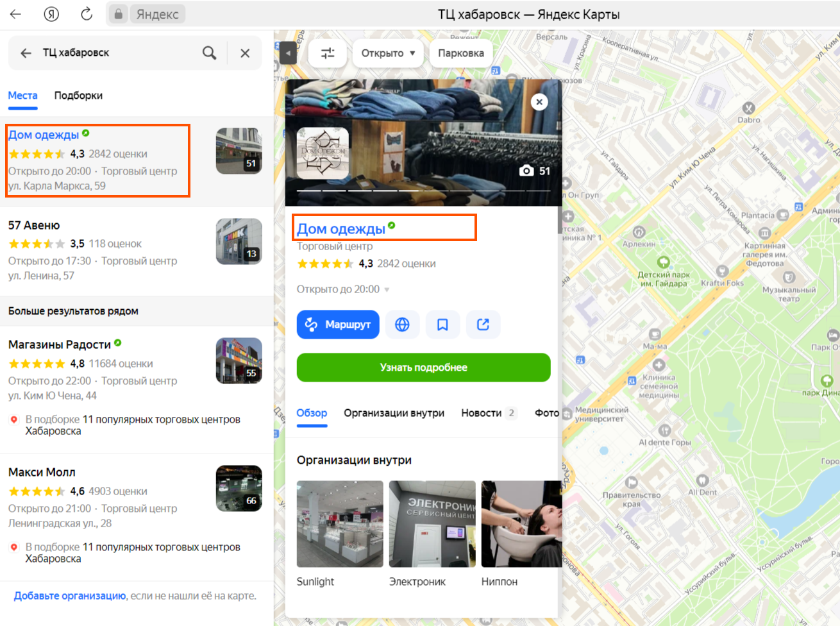This screenshot has width=840, height=626.
Task: Click the Картинная галерея им. Федотова marker
Action: (764, 233)
